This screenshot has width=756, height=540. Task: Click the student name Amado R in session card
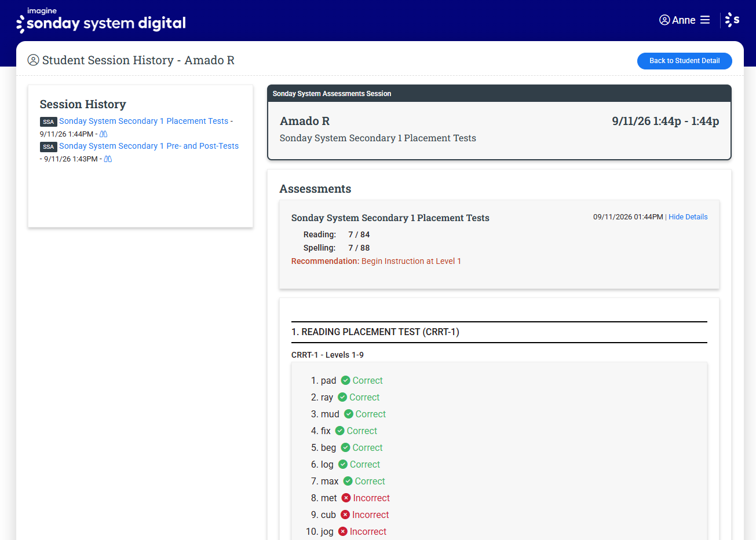point(305,121)
